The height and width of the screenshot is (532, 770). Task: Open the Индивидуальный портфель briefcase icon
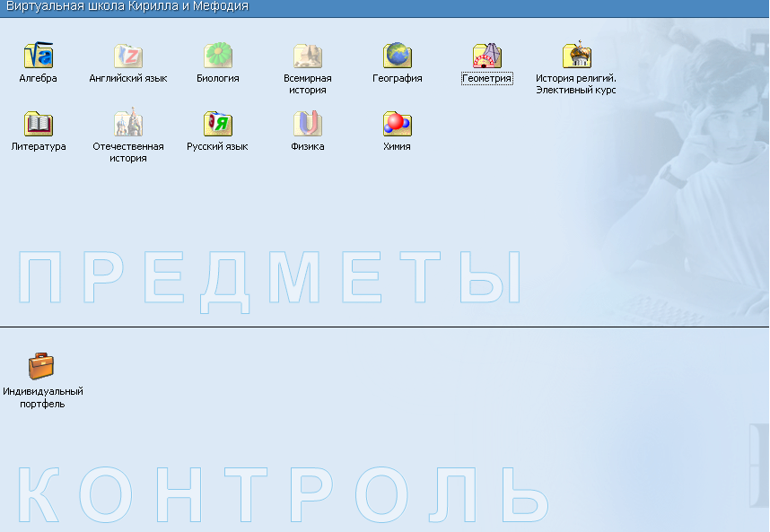(41, 366)
